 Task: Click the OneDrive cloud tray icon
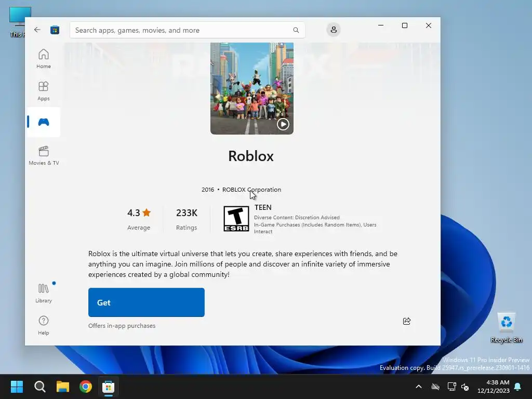[x=435, y=387]
